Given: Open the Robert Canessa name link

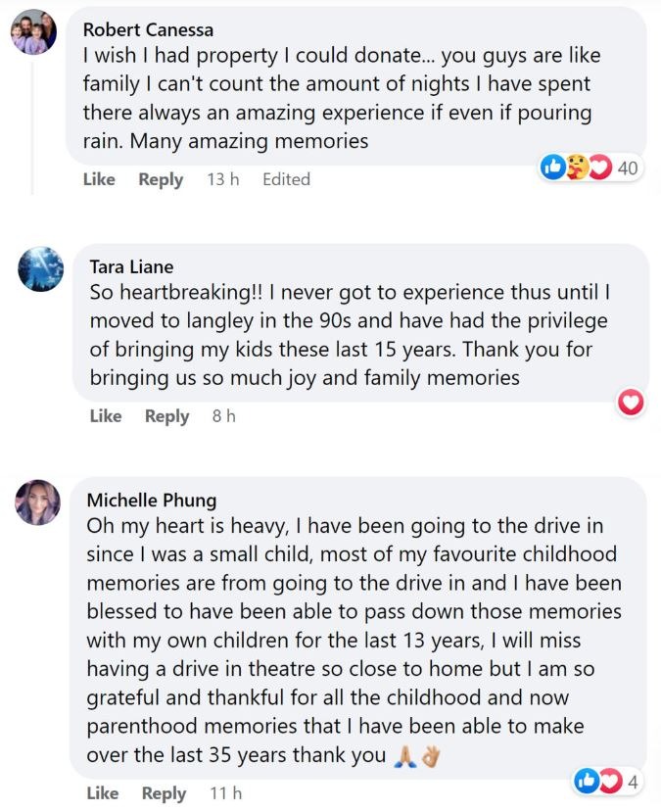Looking at the screenshot, I should pyautogui.click(x=148, y=29).
